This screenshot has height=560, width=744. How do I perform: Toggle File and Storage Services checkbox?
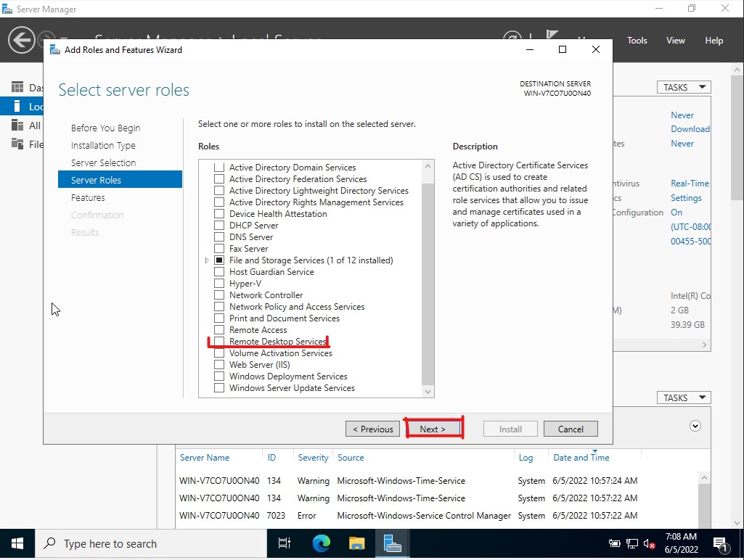click(x=219, y=260)
